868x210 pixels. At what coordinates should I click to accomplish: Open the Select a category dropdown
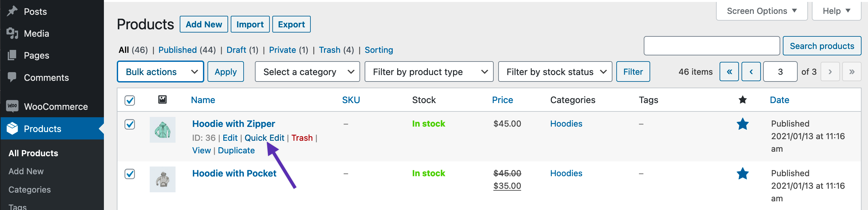tap(307, 72)
